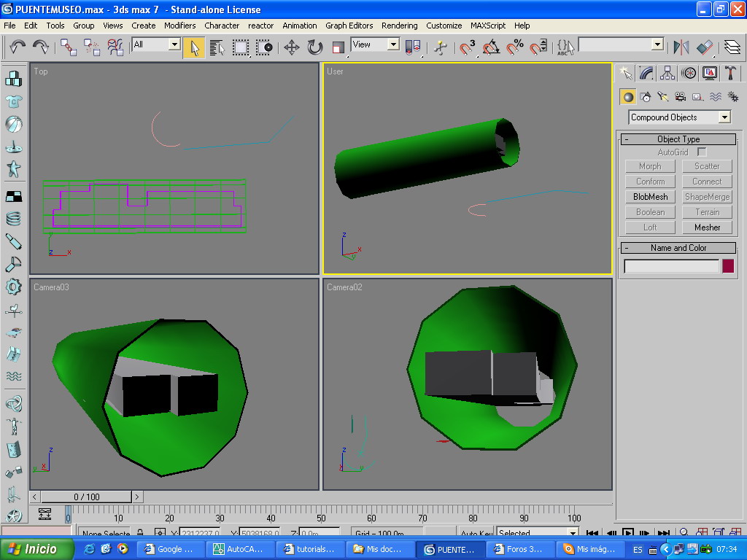
Task: Click the Redo arrow icon
Action: click(41, 47)
